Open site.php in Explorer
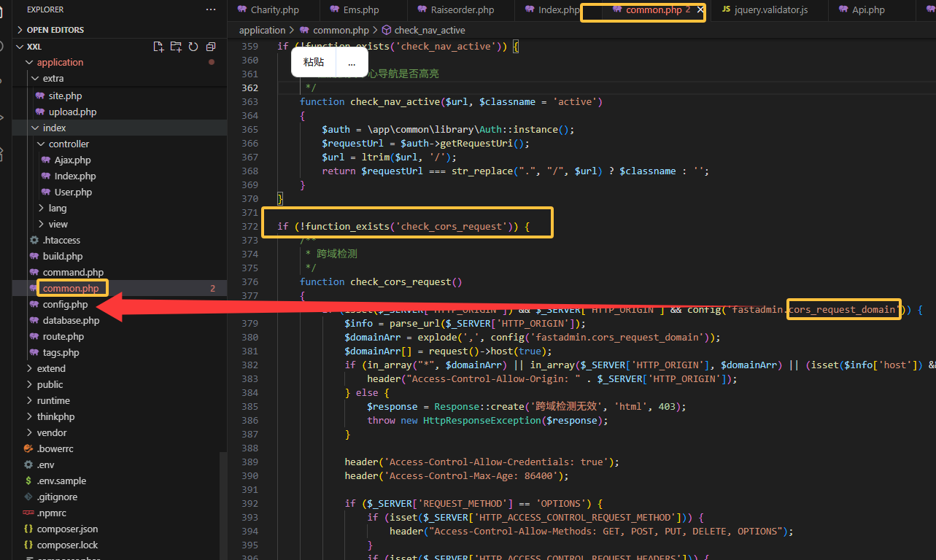Screen dimensions: 936x560 coord(65,96)
